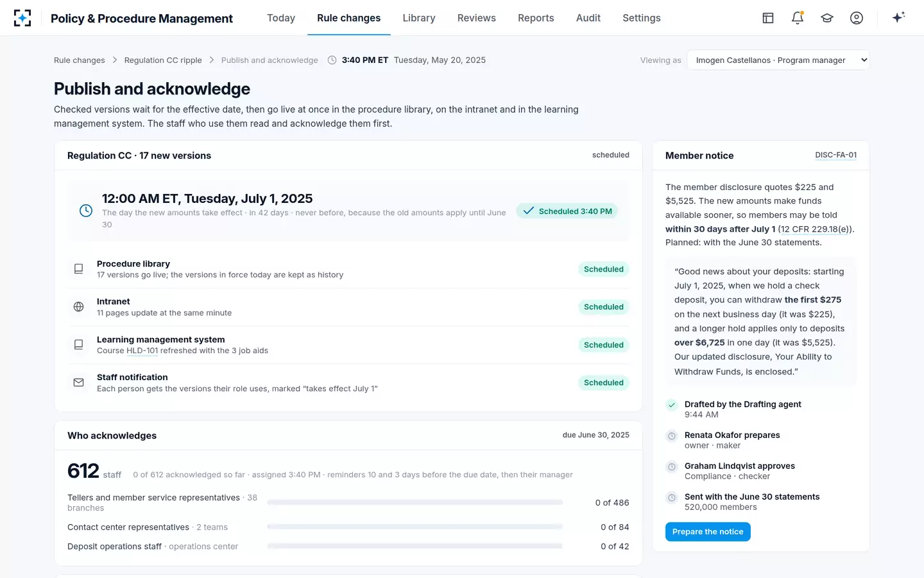The width and height of the screenshot is (924, 578).
Task: Open the 12 CFR 229.18(e) citation link
Action: click(814, 229)
